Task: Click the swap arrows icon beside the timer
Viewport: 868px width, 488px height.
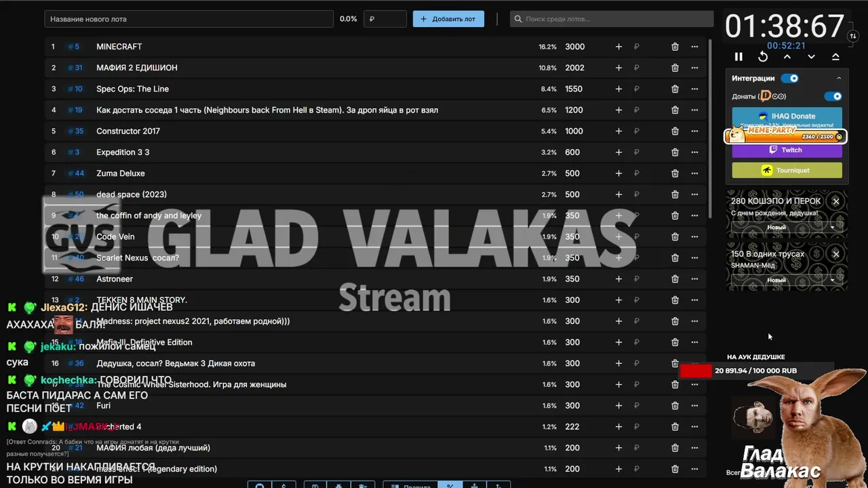Action: point(853,36)
